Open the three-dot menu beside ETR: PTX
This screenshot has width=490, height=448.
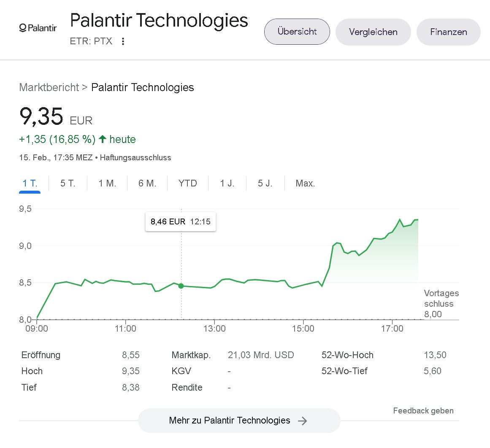(x=123, y=41)
